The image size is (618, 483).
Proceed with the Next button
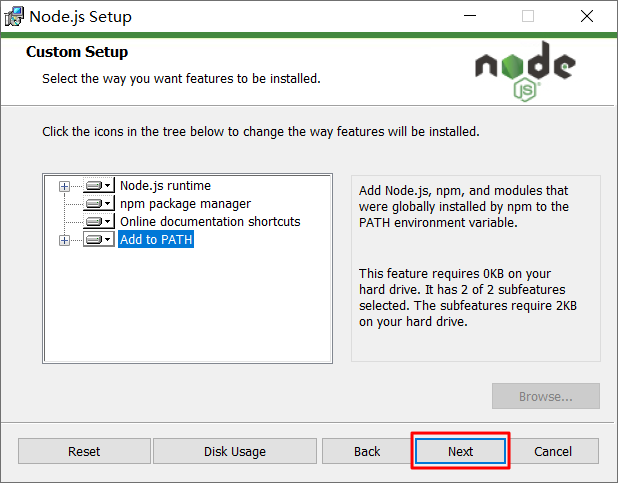[x=460, y=451]
